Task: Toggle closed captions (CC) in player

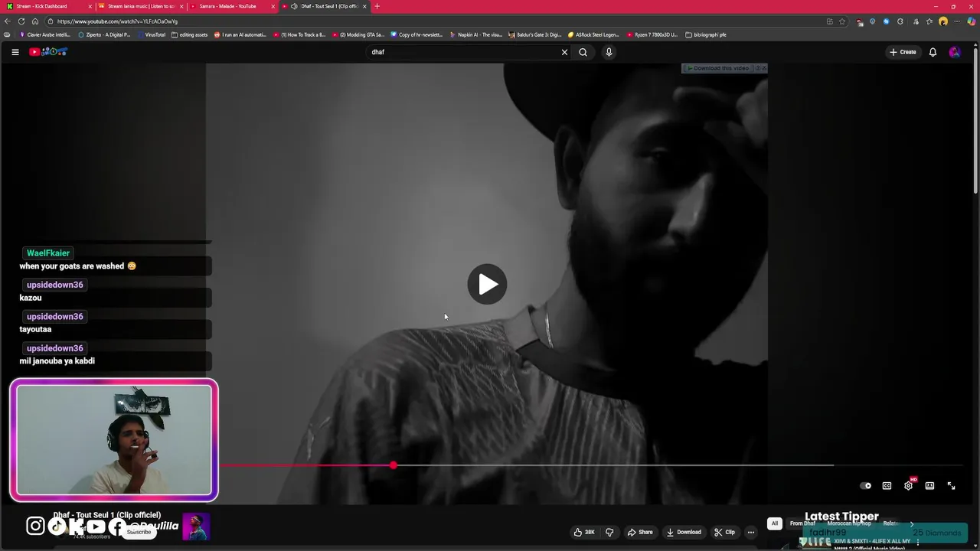Action: click(887, 486)
